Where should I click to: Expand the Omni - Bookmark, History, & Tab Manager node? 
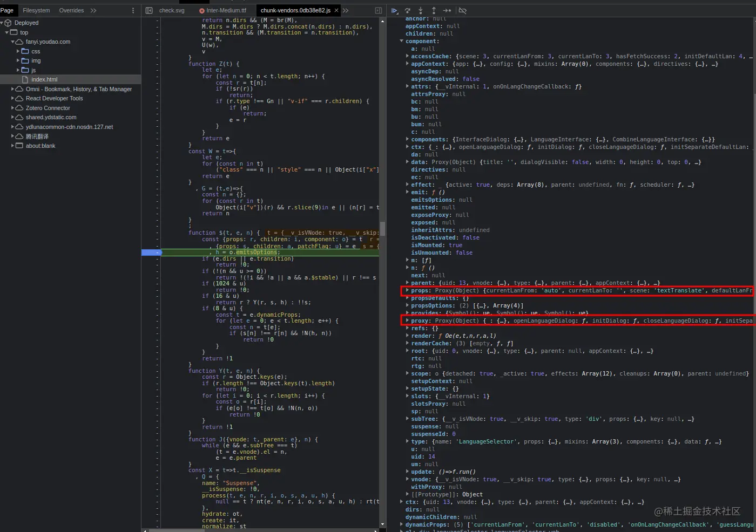click(x=13, y=89)
